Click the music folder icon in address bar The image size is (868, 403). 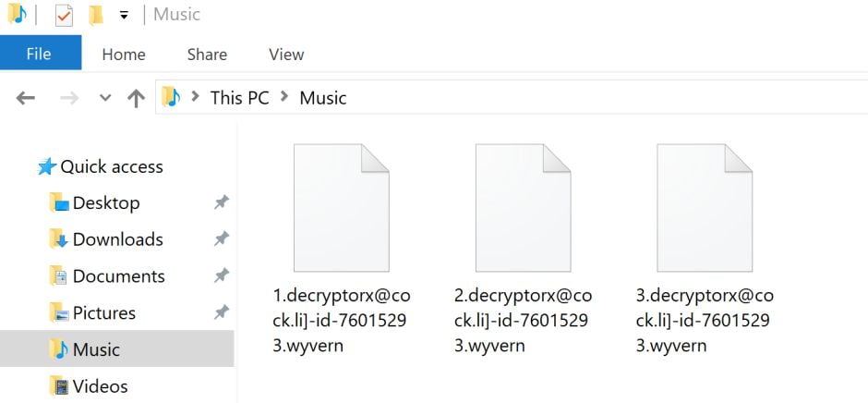(171, 97)
